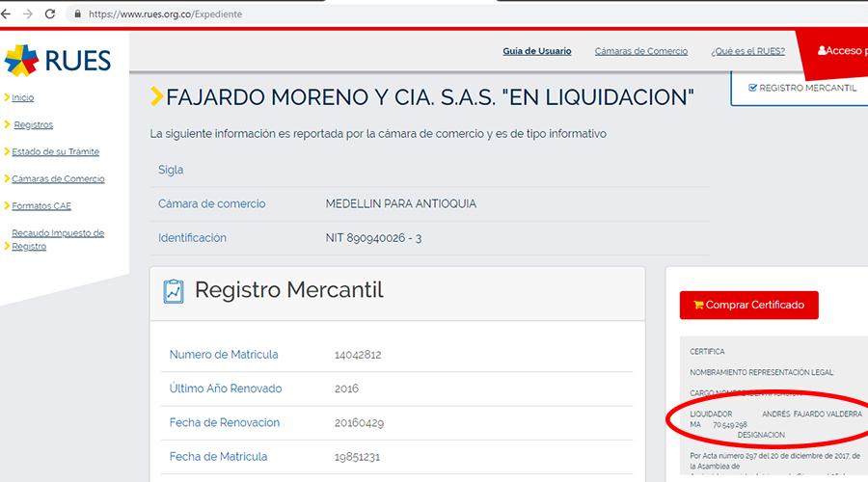
Task: Click the RUES logo
Action: tap(58, 61)
